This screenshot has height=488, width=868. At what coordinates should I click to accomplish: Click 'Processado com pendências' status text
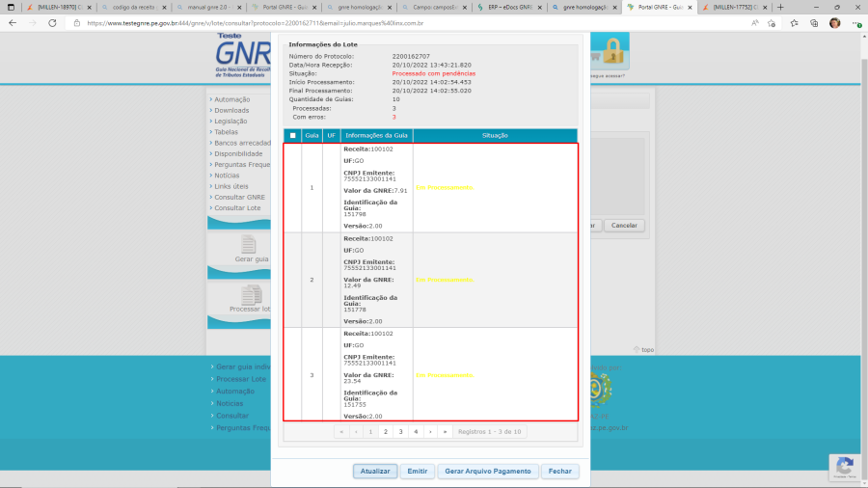coord(433,73)
